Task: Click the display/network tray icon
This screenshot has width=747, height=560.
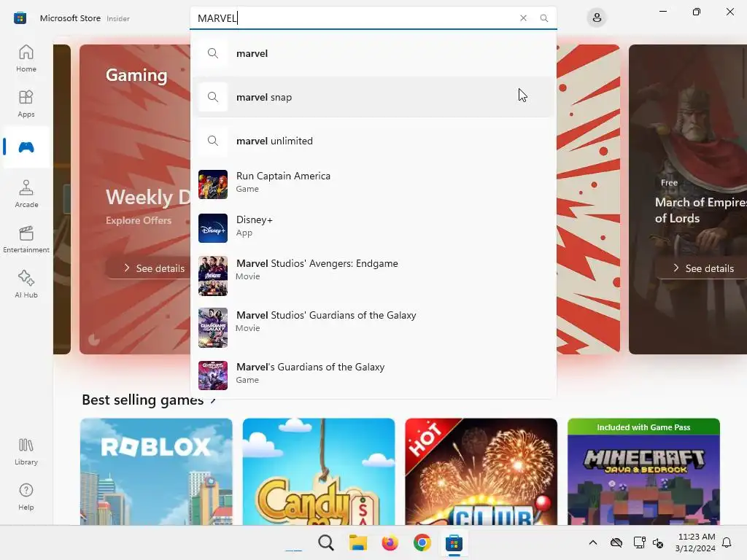Action: (639, 542)
